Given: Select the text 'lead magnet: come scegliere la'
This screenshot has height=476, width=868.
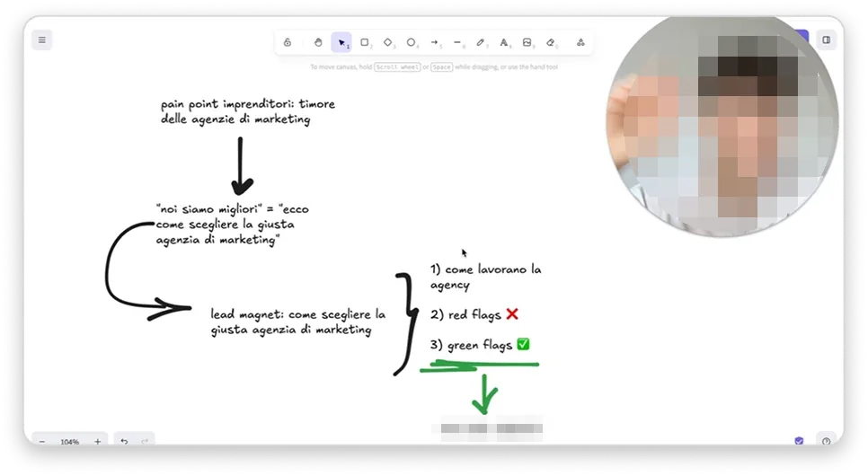Looking at the screenshot, I should [x=297, y=314].
